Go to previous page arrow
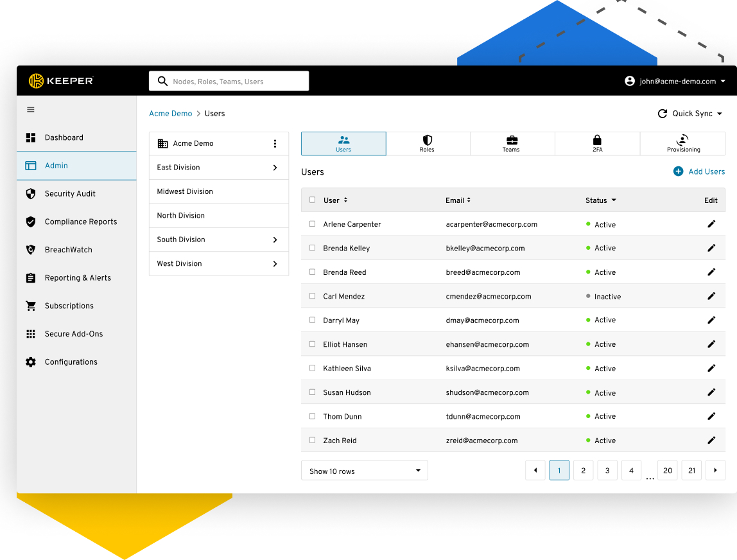The image size is (737, 560). point(535,470)
